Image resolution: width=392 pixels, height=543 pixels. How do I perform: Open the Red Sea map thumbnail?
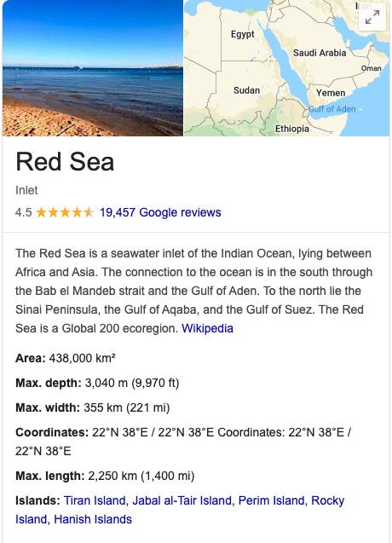pyautogui.click(x=286, y=68)
